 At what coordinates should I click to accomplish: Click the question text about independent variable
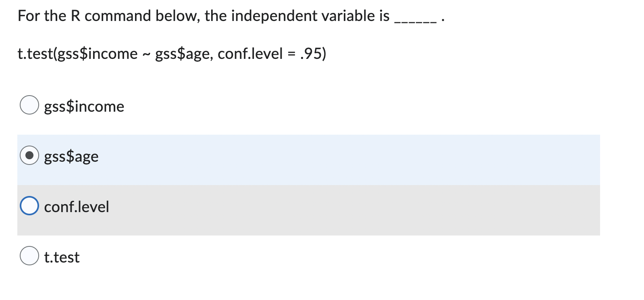pos(202,16)
